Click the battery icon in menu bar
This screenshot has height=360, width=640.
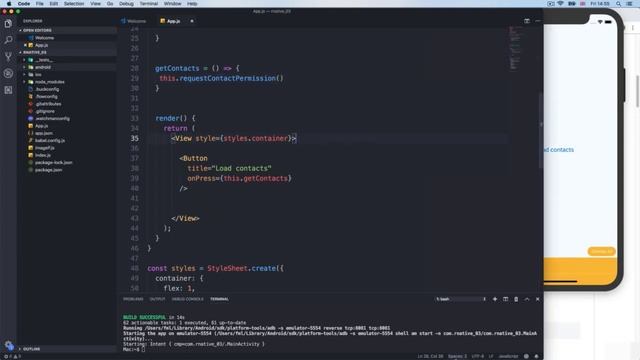point(572,4)
